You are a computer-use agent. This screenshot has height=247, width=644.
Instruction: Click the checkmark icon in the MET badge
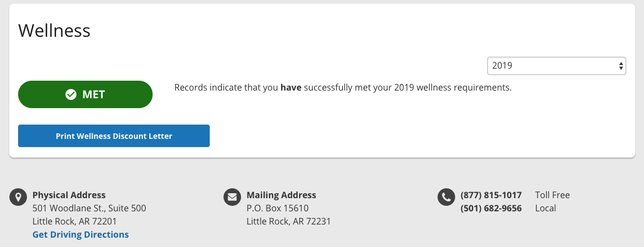(71, 95)
